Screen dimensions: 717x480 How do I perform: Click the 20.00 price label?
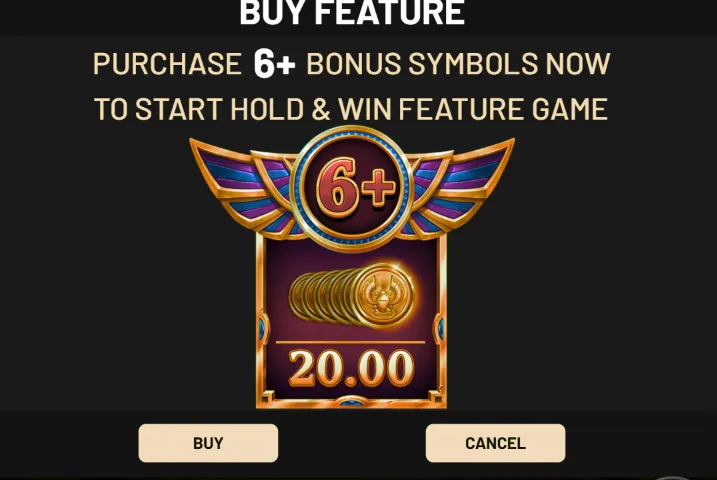[351, 368]
